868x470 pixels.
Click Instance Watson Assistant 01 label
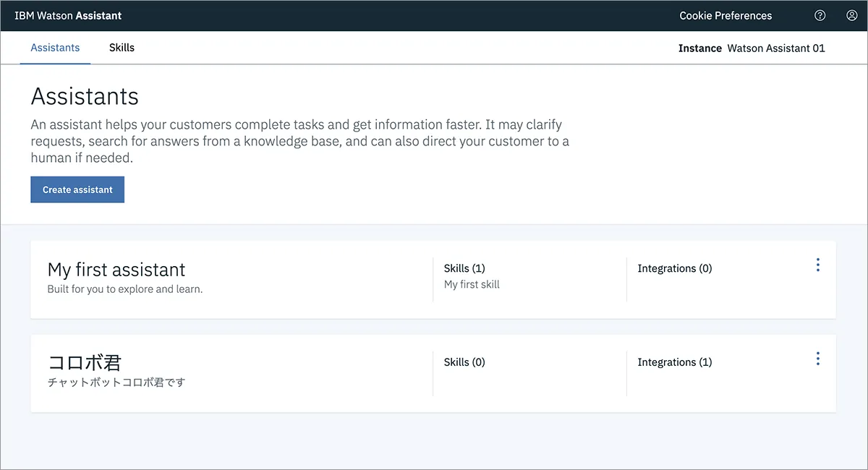[x=752, y=48]
